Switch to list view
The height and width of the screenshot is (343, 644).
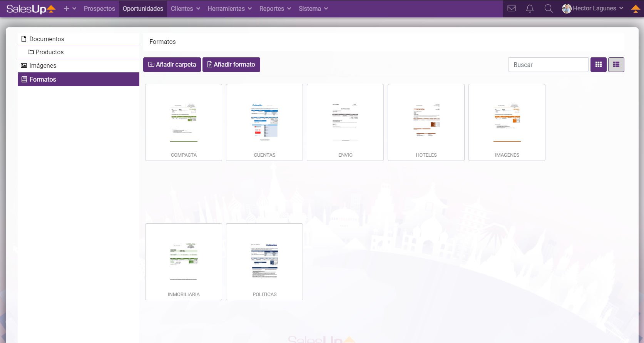pyautogui.click(x=616, y=65)
